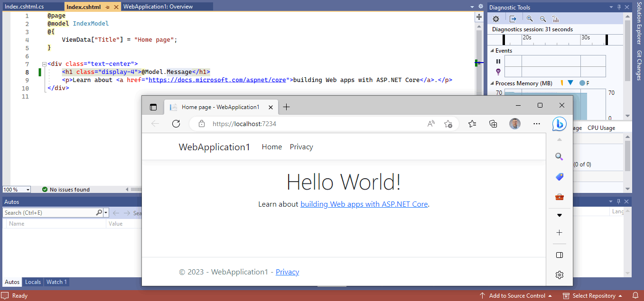Refresh the browser page
The height and width of the screenshot is (301, 644).
click(176, 124)
